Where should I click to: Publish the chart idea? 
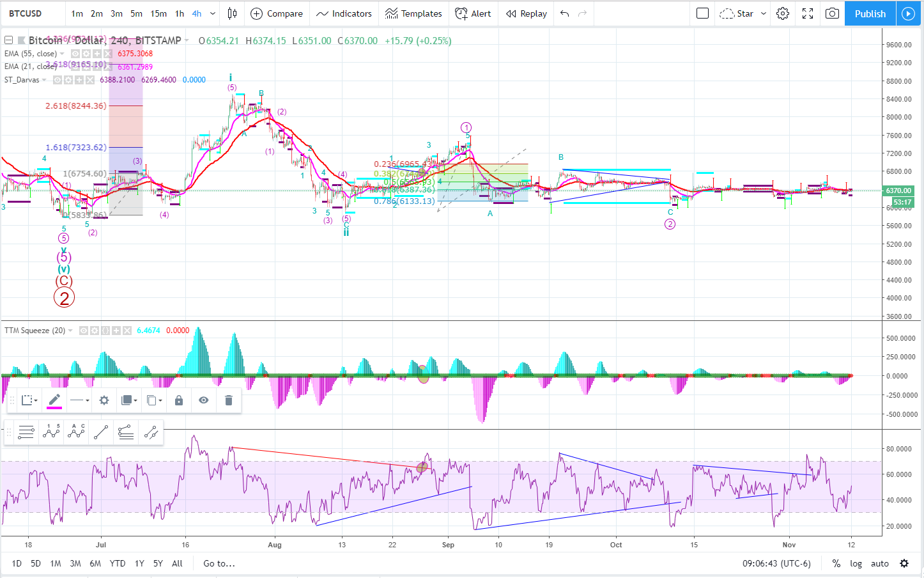tap(870, 13)
